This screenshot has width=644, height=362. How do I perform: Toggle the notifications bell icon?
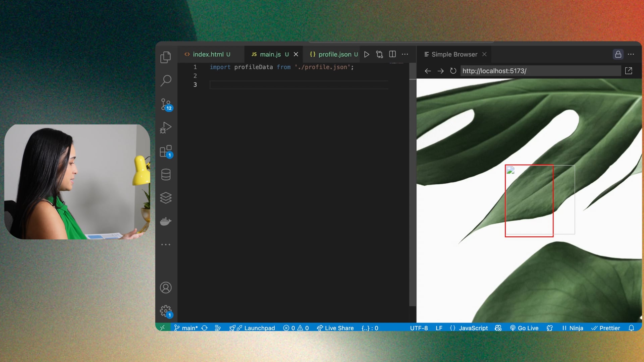(631, 328)
